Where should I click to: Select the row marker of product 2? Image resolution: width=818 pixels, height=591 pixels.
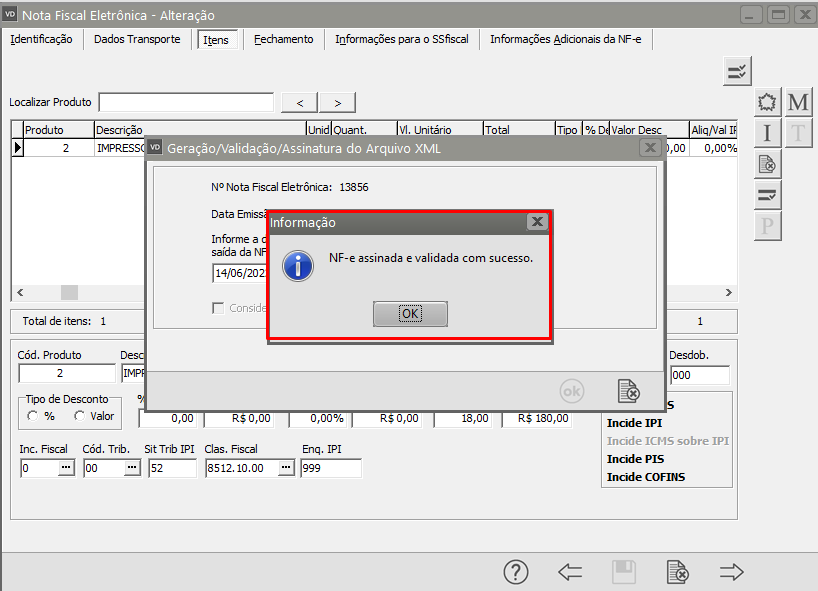tap(18, 148)
